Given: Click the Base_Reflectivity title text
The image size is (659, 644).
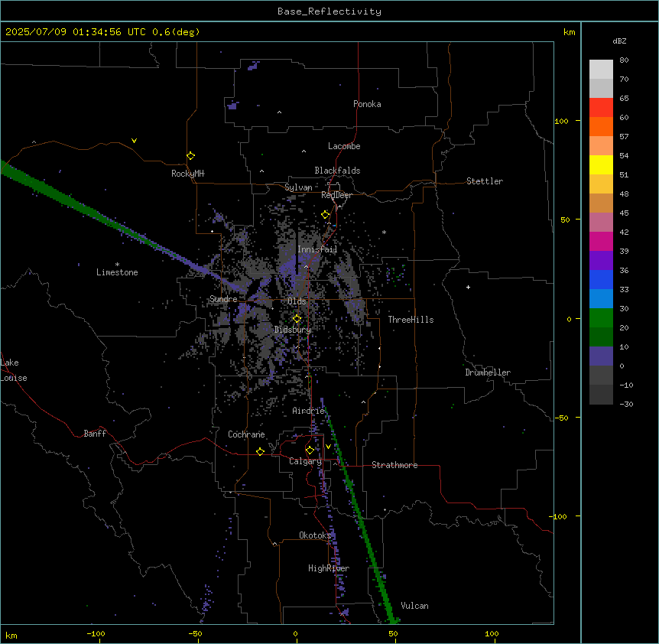Looking at the screenshot, I should click(329, 11).
